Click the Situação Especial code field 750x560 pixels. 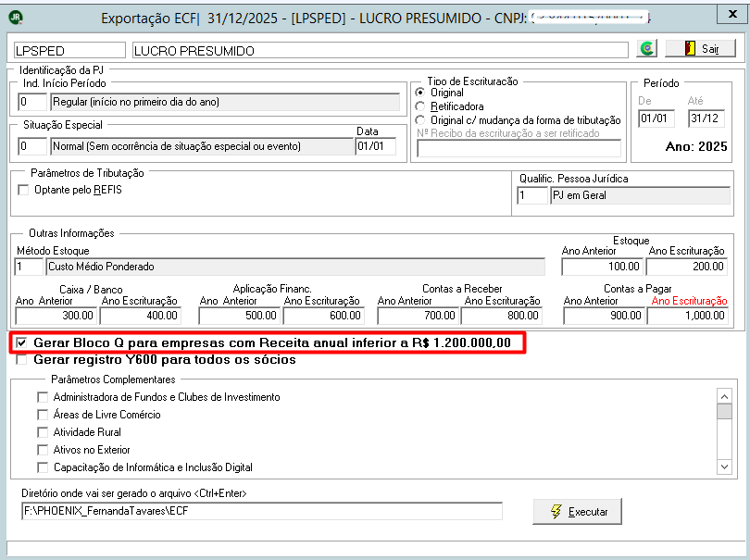point(32,146)
